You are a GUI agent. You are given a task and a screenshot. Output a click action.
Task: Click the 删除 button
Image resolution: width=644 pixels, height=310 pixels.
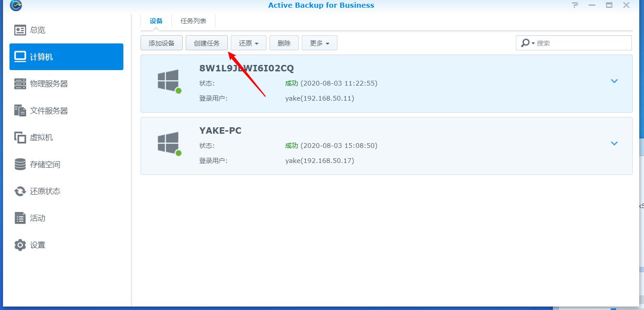[284, 43]
